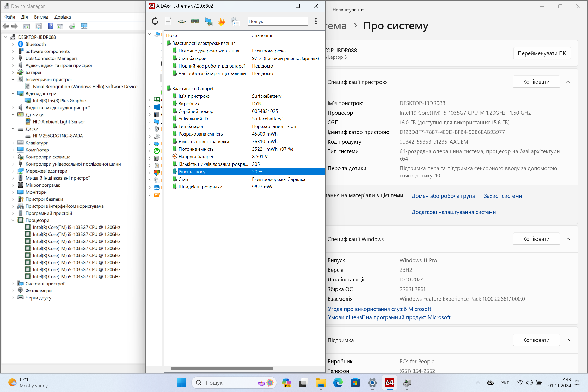Click scan for hardware changes monitor icon
Screen dimensions: 588x392
(84, 26)
